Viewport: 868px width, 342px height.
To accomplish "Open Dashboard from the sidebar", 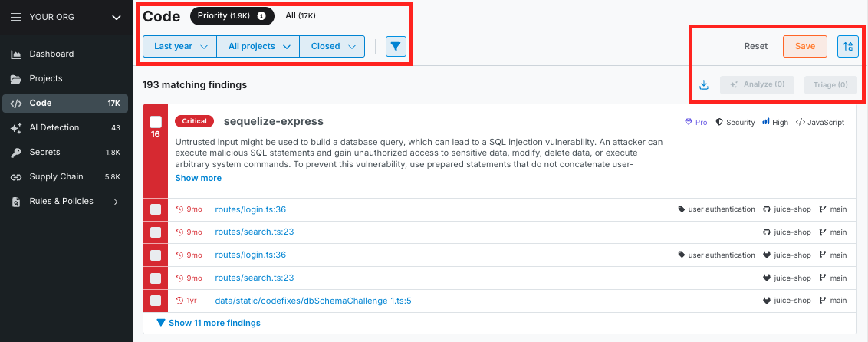I will [x=51, y=54].
